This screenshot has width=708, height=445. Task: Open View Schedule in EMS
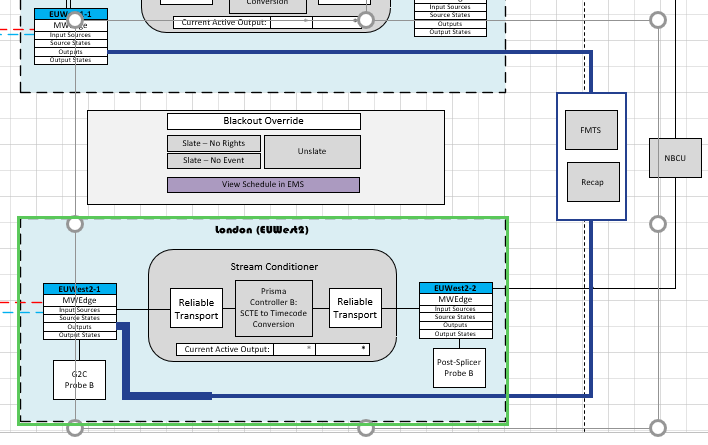click(x=263, y=185)
